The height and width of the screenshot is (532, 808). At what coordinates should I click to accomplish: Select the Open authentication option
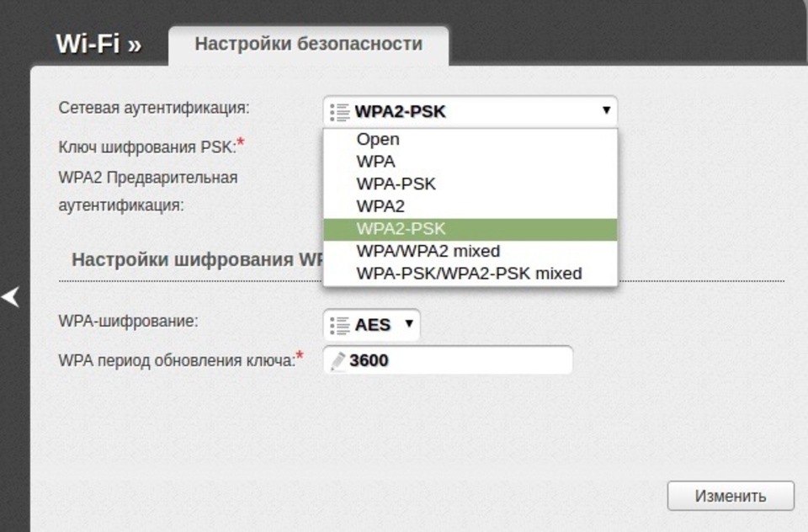coord(378,140)
